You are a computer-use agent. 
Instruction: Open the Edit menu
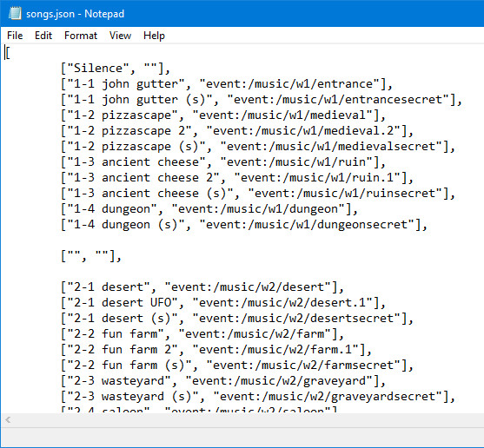tap(43, 36)
